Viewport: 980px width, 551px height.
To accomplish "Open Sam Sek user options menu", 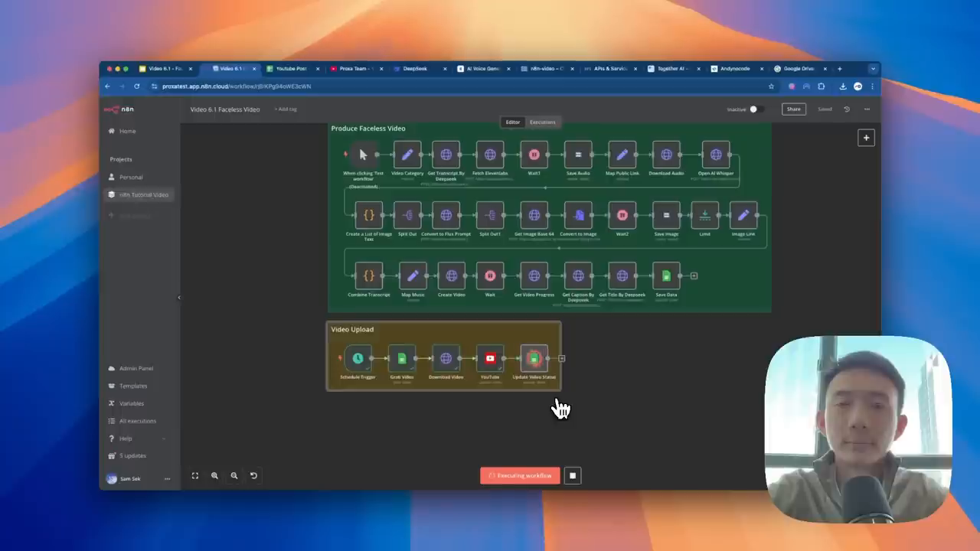I will coord(167,479).
